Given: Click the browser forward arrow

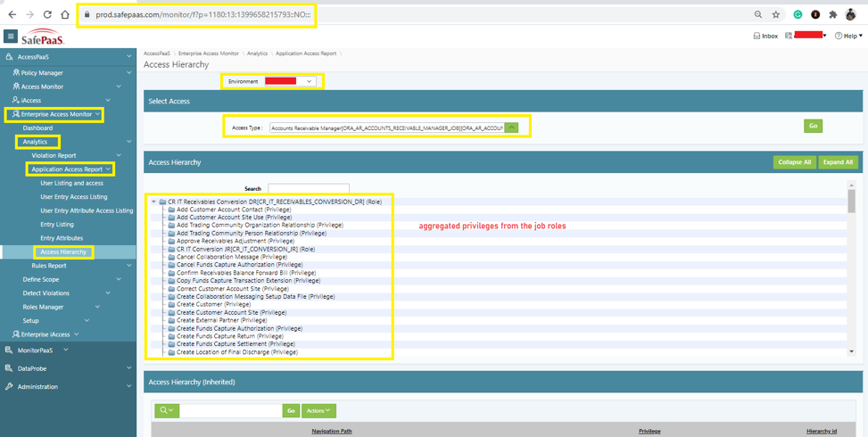Looking at the screenshot, I should click(30, 15).
